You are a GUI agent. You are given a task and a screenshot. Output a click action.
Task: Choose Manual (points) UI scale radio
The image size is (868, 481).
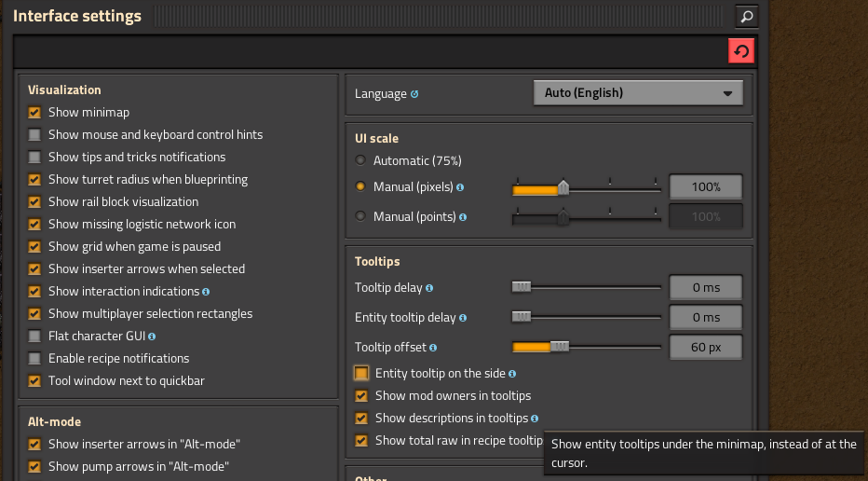coord(360,216)
